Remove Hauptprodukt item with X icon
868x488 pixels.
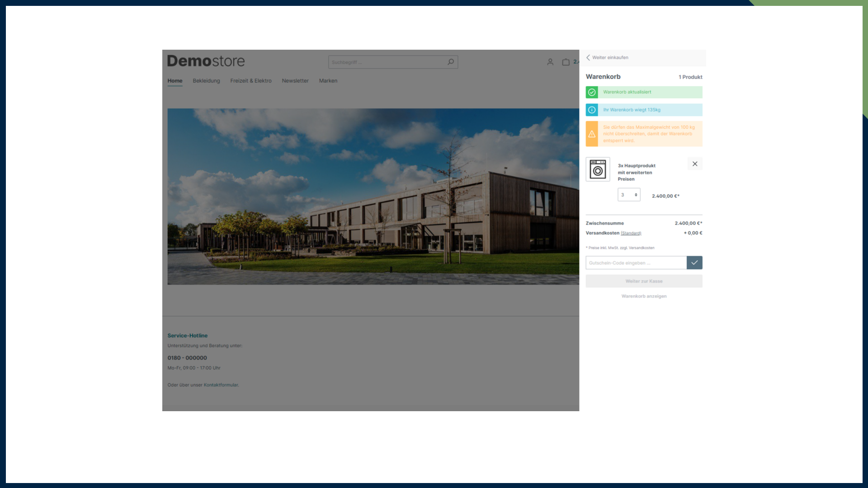pos(695,164)
